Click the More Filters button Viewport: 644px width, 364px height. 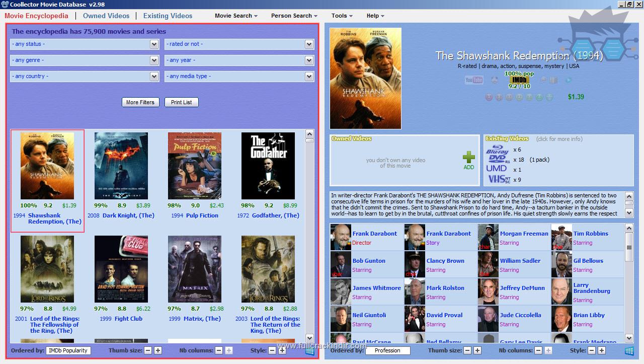pyautogui.click(x=140, y=102)
